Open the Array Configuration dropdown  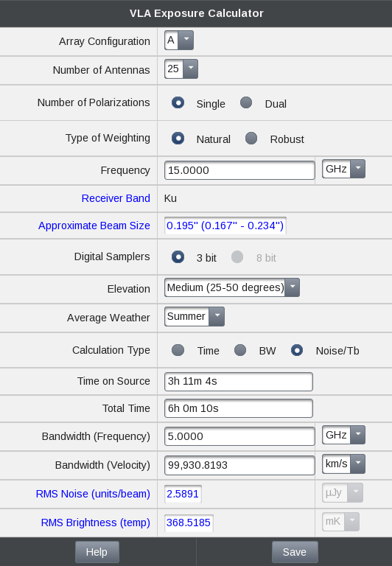tap(179, 40)
